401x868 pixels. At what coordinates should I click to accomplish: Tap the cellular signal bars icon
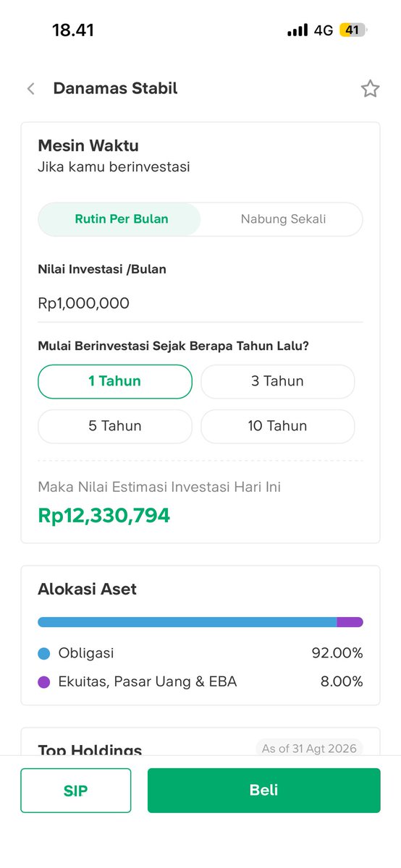[297, 30]
